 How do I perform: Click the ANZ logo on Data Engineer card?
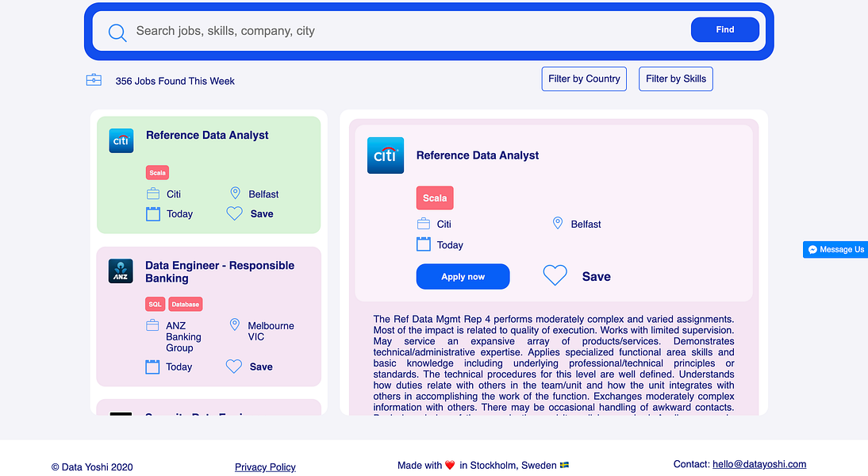tap(121, 271)
